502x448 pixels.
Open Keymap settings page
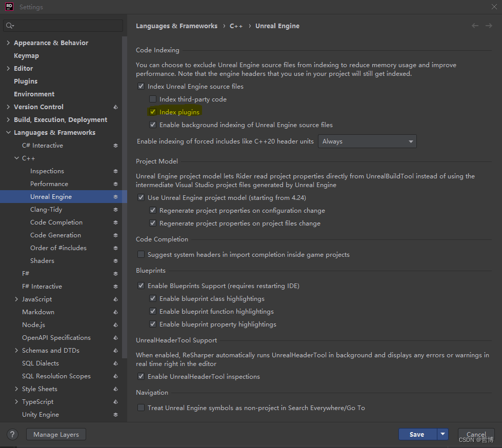tap(26, 56)
